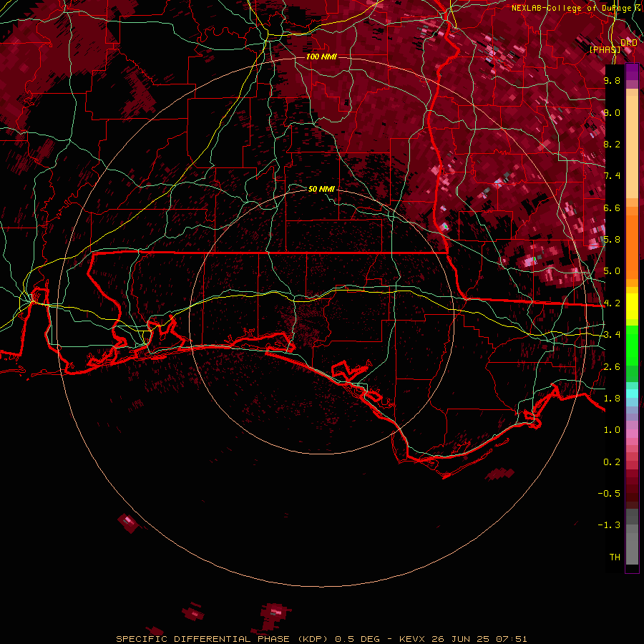Image resolution: width=644 pixels, height=644 pixels.
Task: Click the 7.4 value on color scale
Action: (x=612, y=176)
